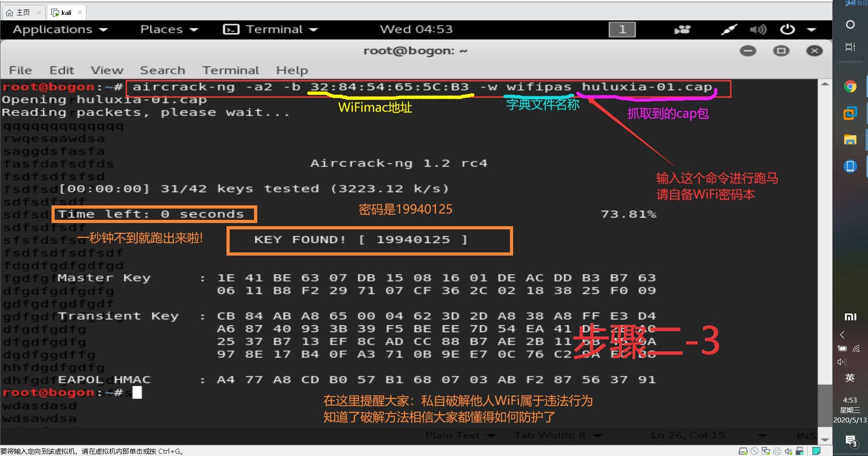Click the text "Aircrack-ng 1.2 rc4"
The width and height of the screenshot is (868, 456).
pyautogui.click(x=399, y=163)
